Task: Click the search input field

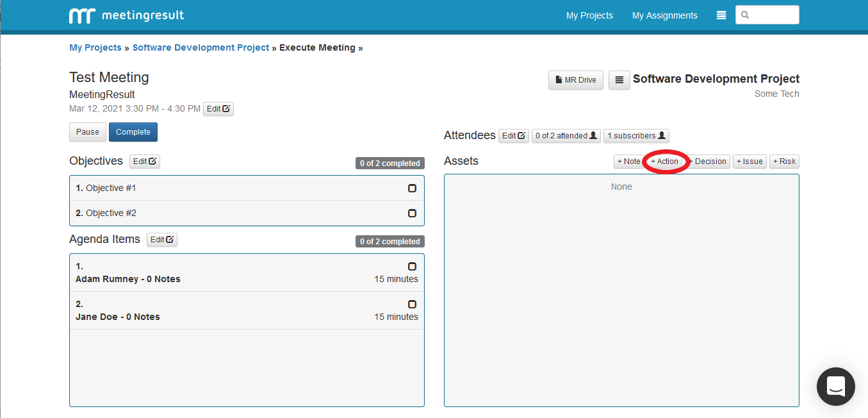Action: tap(773, 15)
